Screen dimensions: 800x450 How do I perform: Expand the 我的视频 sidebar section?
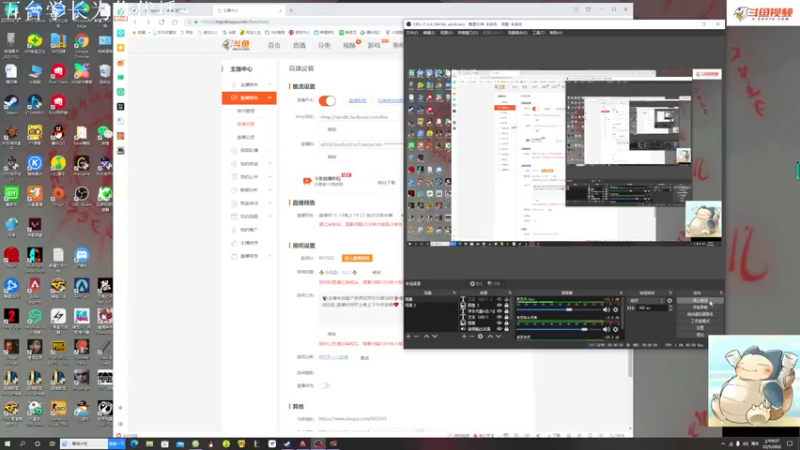pyautogui.click(x=249, y=216)
